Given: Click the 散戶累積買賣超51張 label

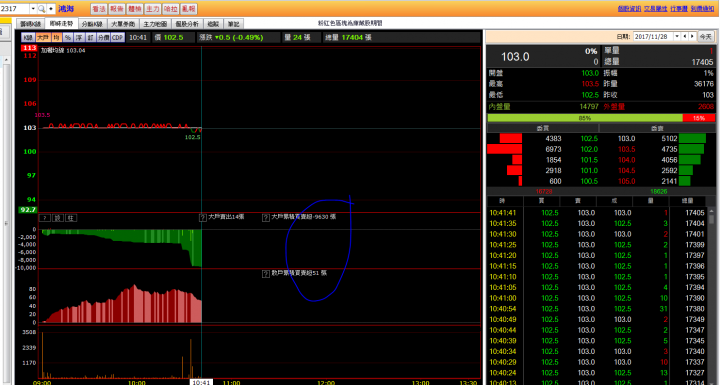Looking at the screenshot, I should [299, 273].
